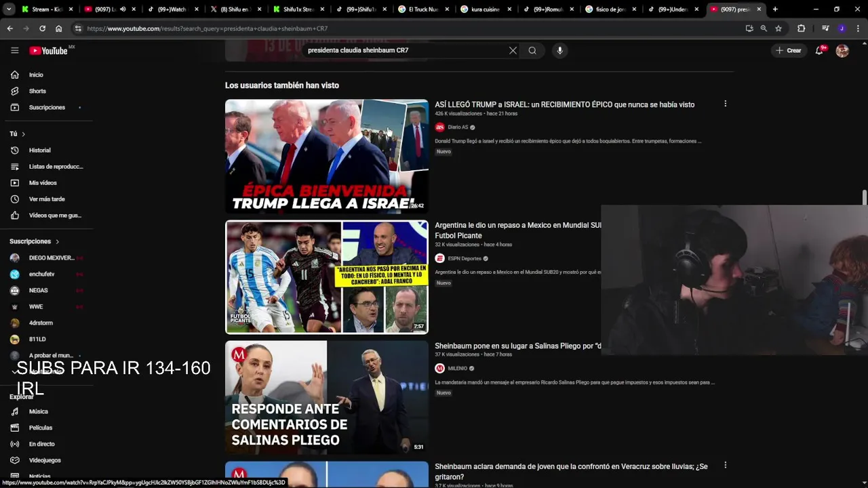Reload the page
Viewport: 868px width, 488px height.
pyautogui.click(x=42, y=28)
